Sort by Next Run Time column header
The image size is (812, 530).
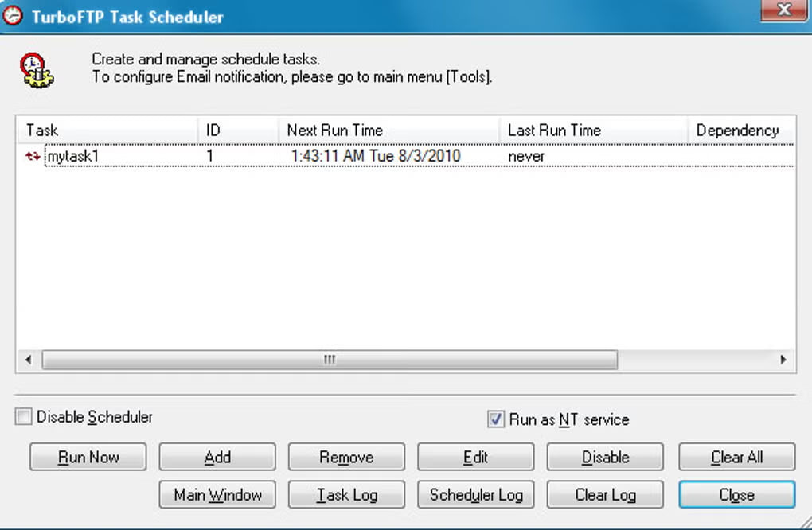389,130
